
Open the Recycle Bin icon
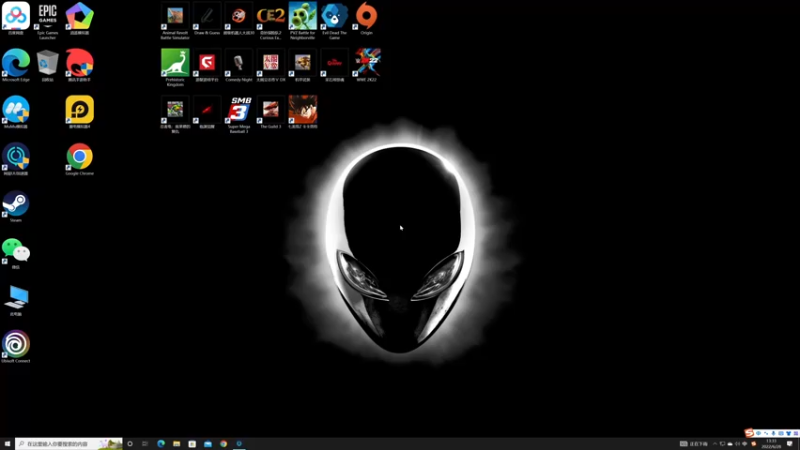pos(47,65)
